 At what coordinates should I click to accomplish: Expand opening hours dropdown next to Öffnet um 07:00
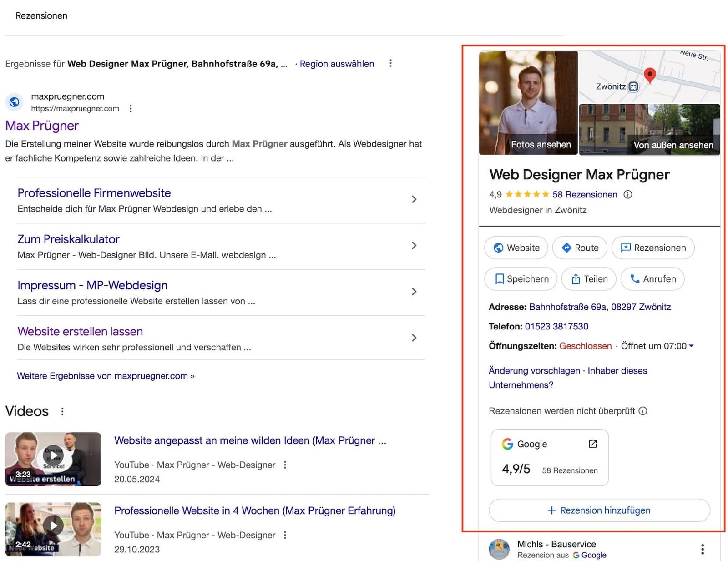[x=691, y=346]
